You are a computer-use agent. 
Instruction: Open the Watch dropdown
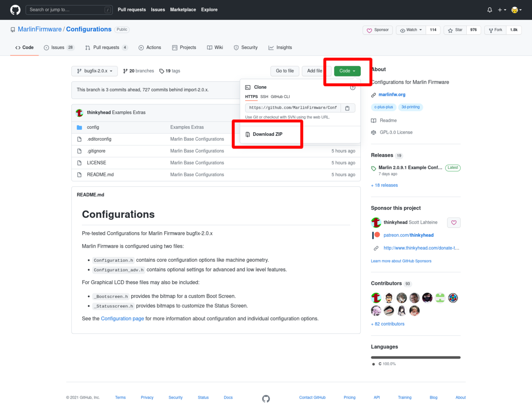(x=411, y=30)
